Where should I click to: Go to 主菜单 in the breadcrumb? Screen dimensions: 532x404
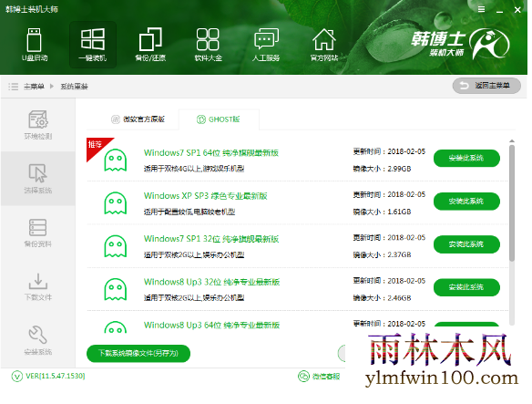click(34, 87)
